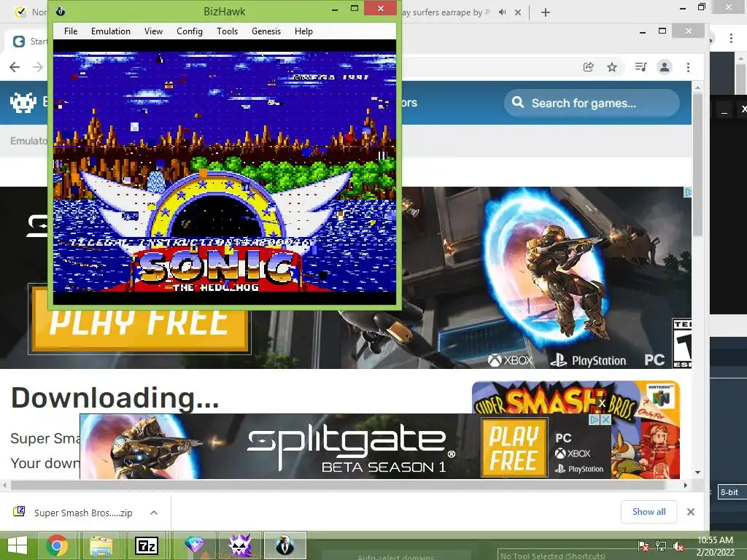Screen dimensions: 747x560
Task: Click the X over Super Smash Bros image
Action: (602, 403)
